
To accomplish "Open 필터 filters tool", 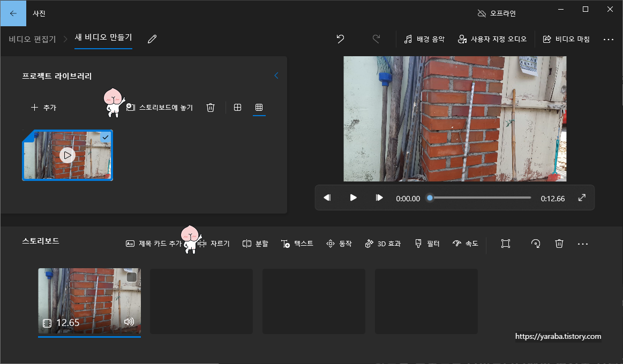I will 427,244.
